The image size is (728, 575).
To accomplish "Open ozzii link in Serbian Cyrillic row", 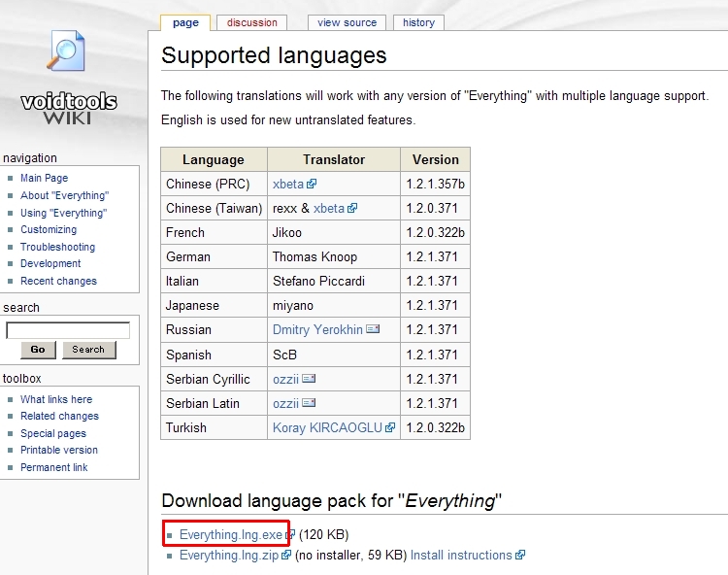I will click(285, 379).
